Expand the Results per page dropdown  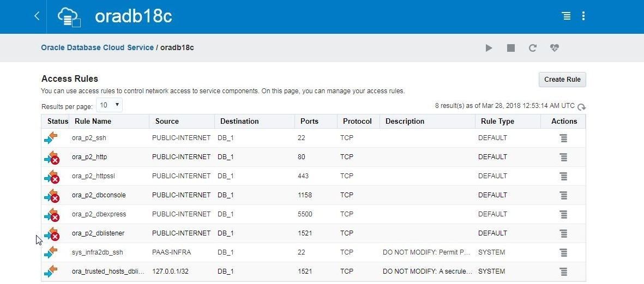point(109,105)
